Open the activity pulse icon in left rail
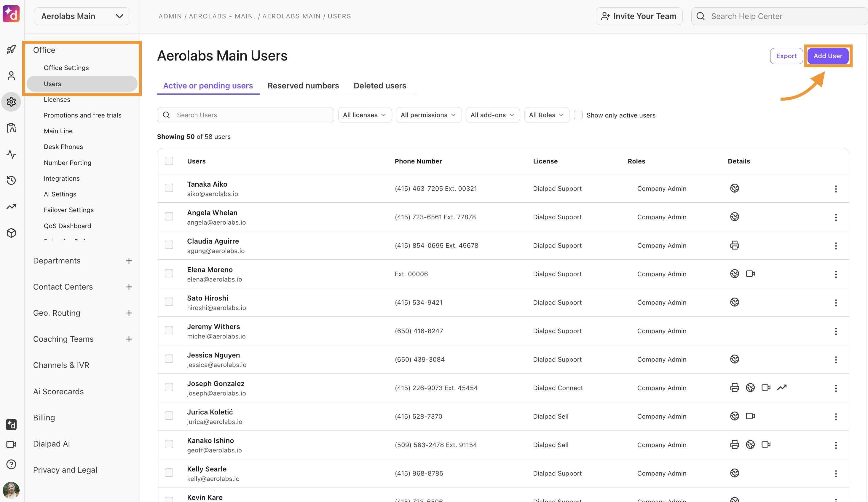 (11, 154)
